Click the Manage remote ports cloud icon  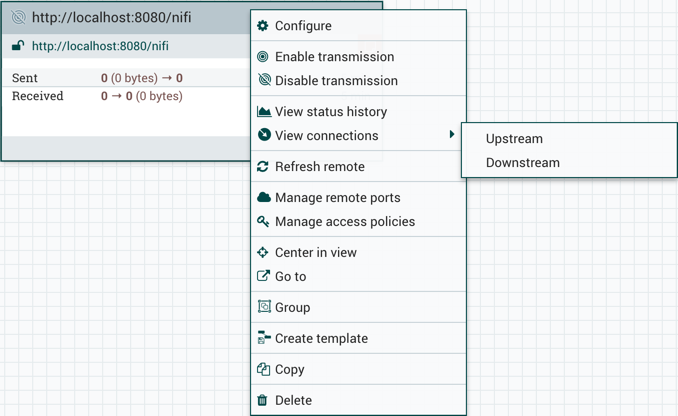tap(264, 198)
